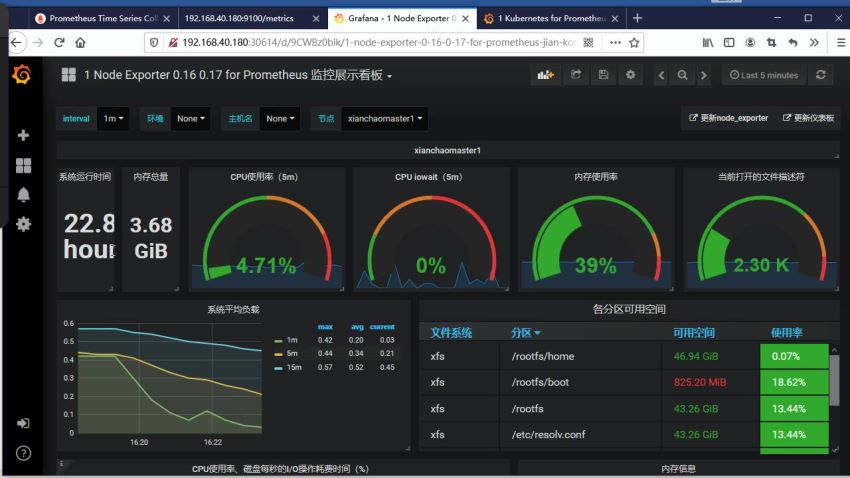Click the browser back arrow
The width and height of the screenshot is (850, 478).
17,42
